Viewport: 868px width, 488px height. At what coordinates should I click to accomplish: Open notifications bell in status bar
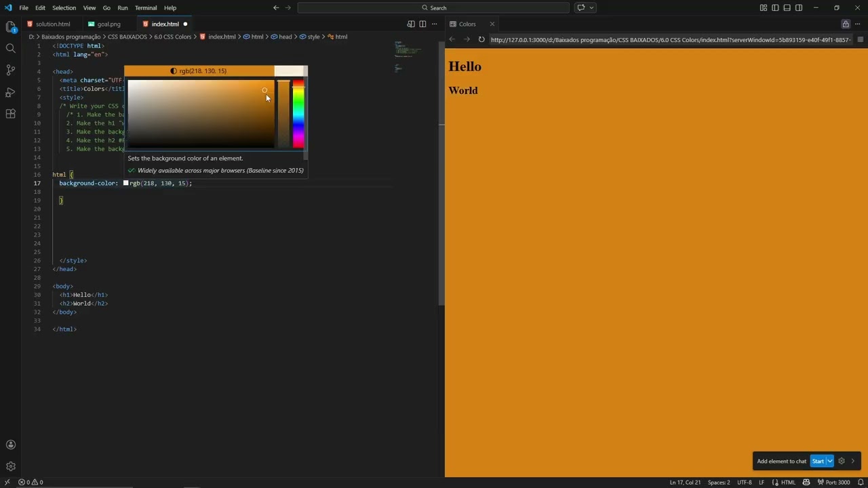click(x=860, y=483)
